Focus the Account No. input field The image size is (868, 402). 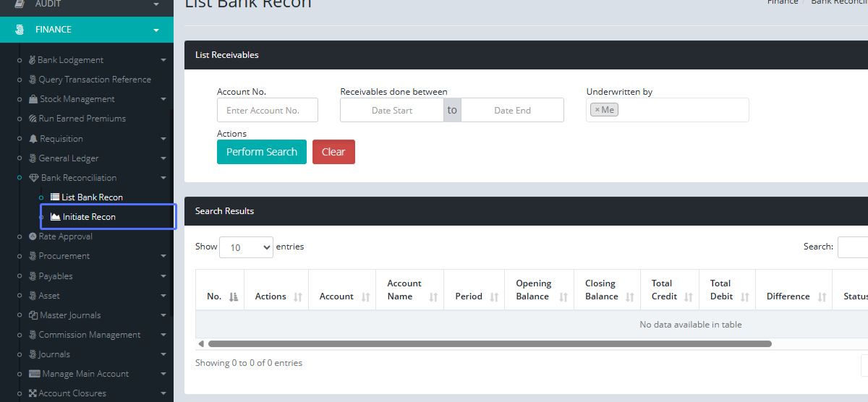pos(268,111)
